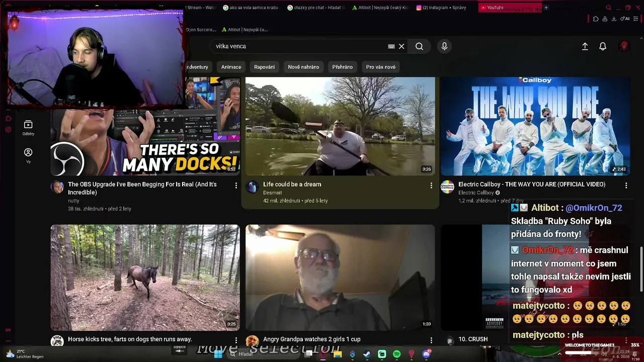
Task: Open Discord from the taskbar
Action: pos(426,354)
